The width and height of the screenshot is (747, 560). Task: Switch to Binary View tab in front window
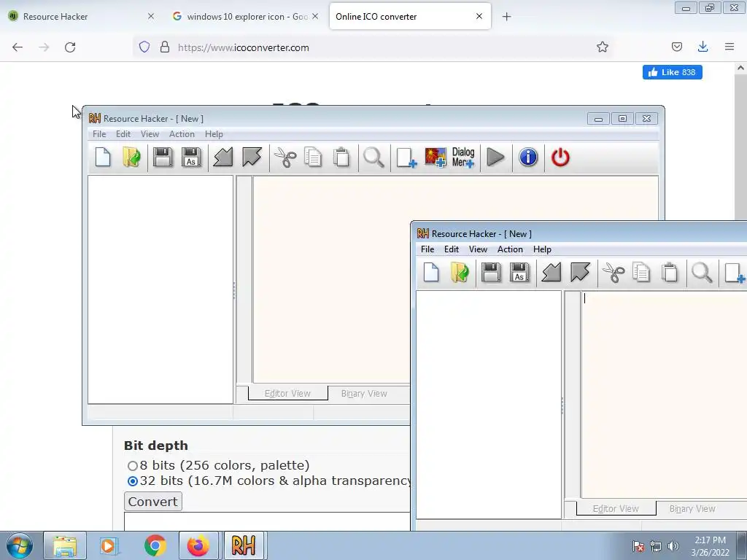click(692, 508)
